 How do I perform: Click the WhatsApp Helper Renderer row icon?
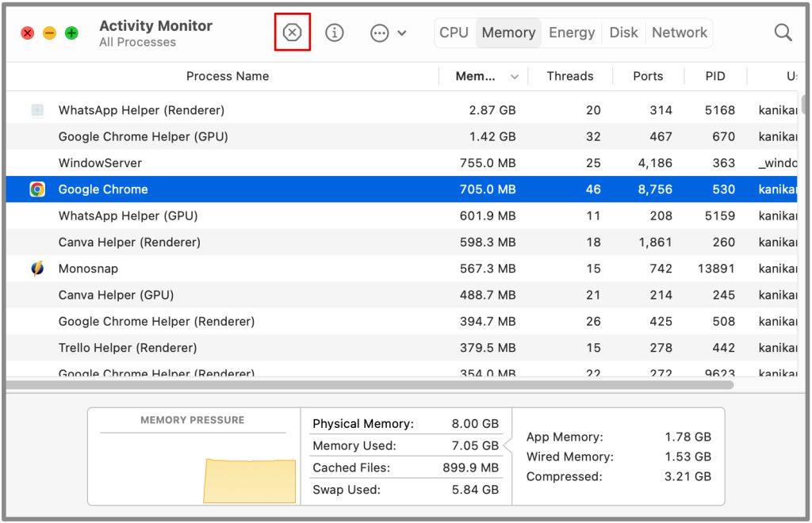[37, 110]
